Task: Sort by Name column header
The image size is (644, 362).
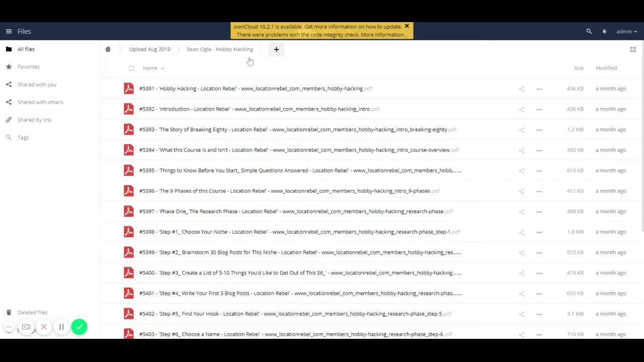Action: coord(150,68)
